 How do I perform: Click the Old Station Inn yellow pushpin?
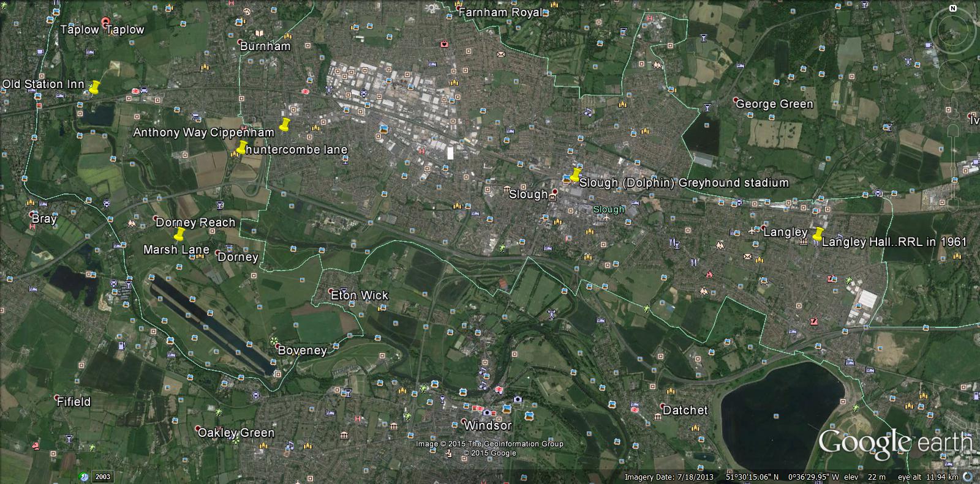pos(94,87)
